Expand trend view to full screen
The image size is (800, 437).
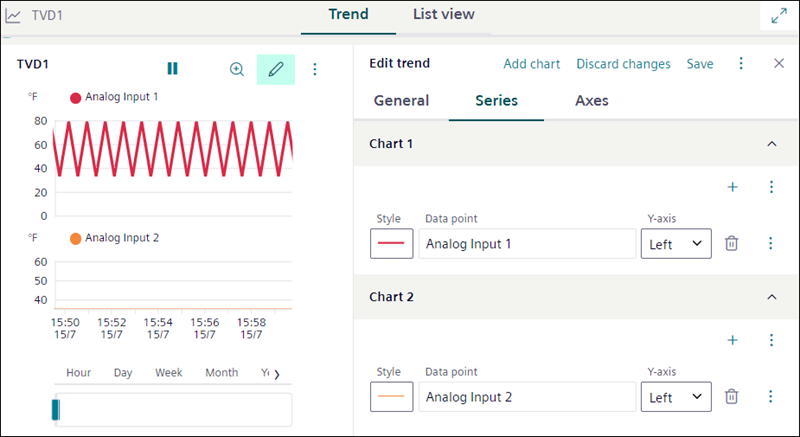(778, 16)
